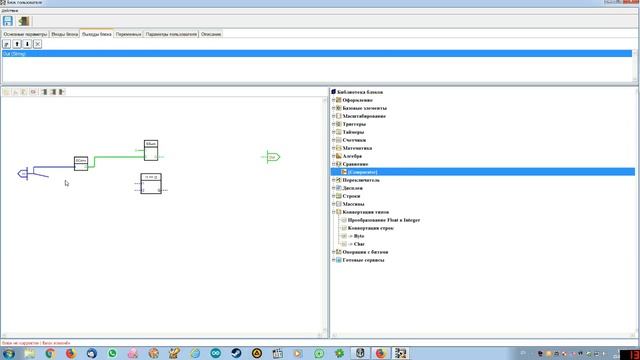
Task: Move selected output down with arrow button
Action: point(27,44)
